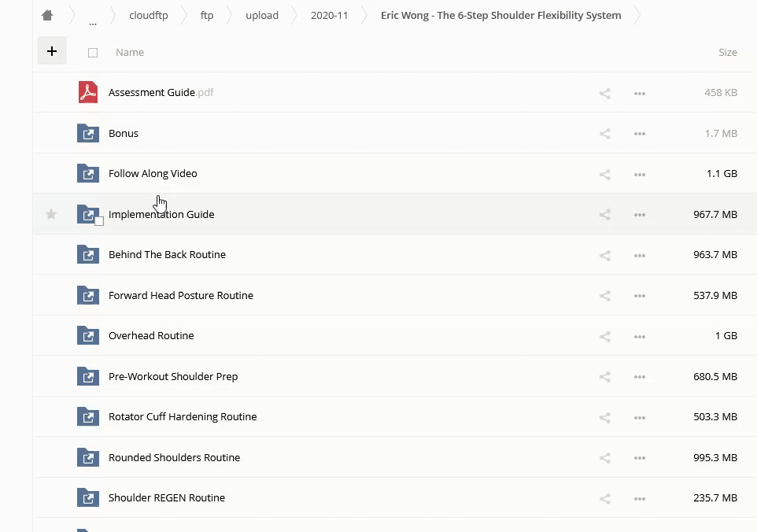Open more actions for Follow Along Video
The image size is (757, 532).
640,175
